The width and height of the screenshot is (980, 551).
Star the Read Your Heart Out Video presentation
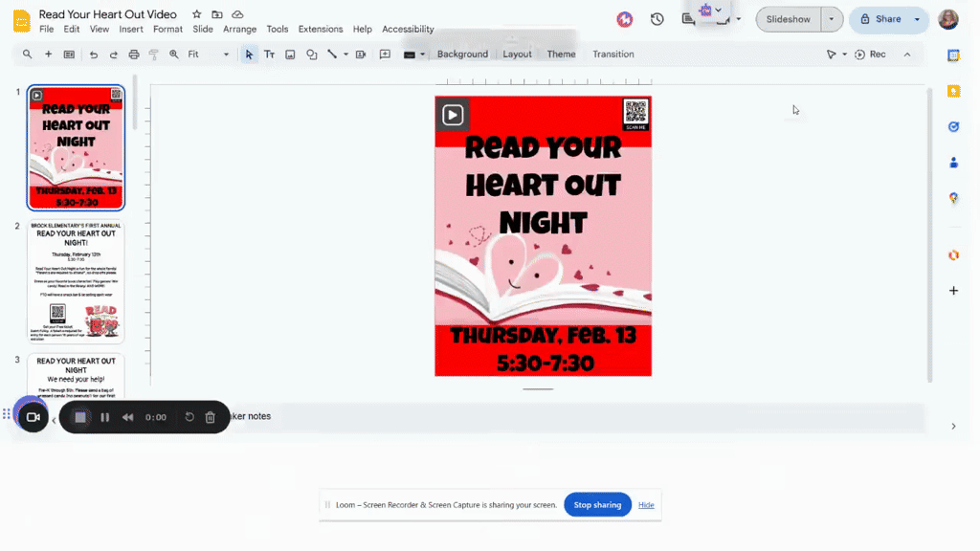click(x=197, y=13)
